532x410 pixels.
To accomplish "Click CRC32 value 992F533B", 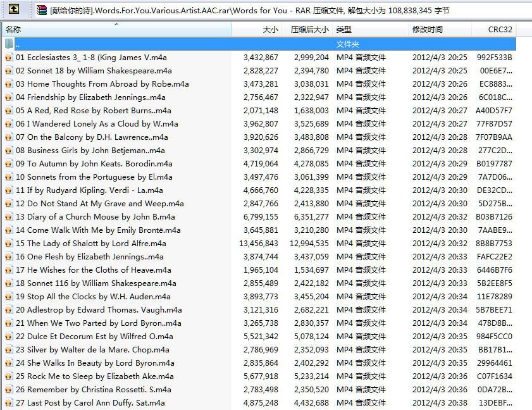I will point(494,58).
